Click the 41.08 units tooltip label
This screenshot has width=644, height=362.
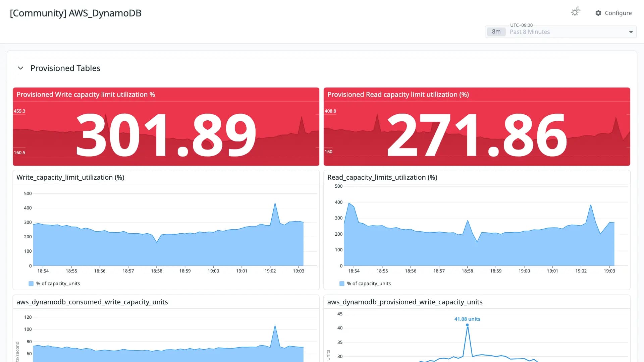coord(467,319)
